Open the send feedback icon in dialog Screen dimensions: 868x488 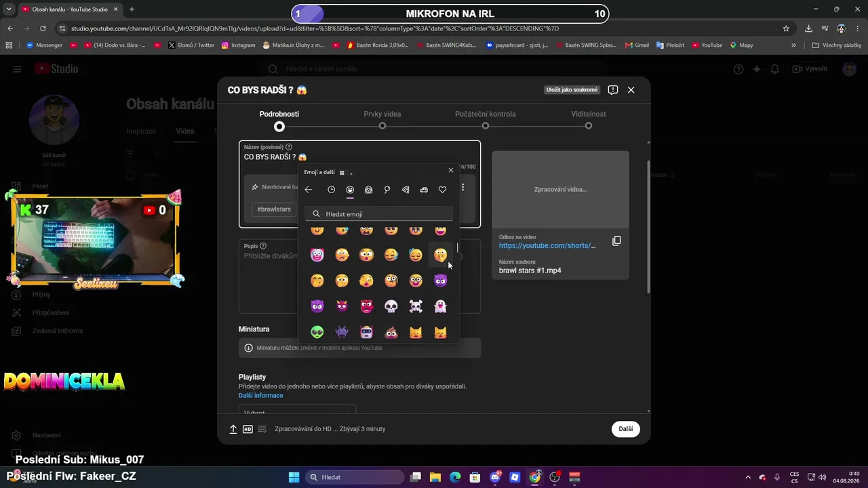coord(612,90)
